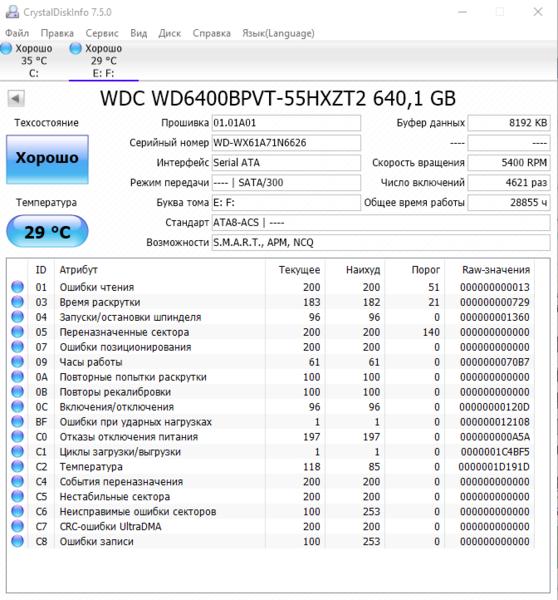Image resolution: width=558 pixels, height=600 pixels.
Task: Click the Атрибут column header
Action: point(159,270)
